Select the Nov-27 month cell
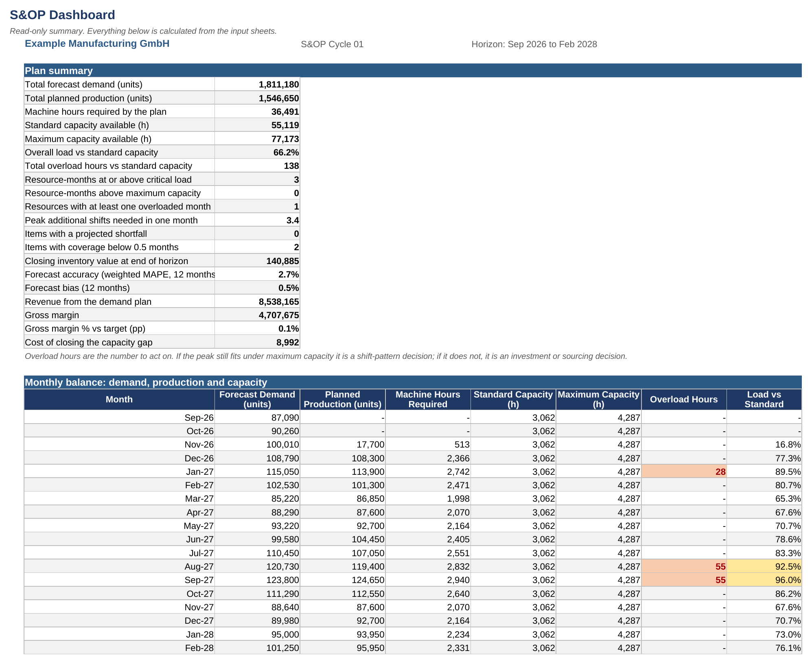Screen dimensions: 812x664 (119, 607)
